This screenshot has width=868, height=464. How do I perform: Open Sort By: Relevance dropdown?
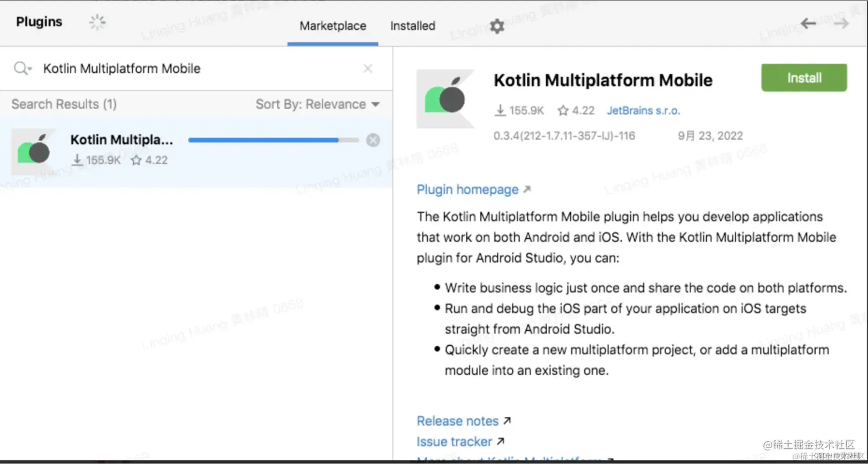tap(318, 104)
